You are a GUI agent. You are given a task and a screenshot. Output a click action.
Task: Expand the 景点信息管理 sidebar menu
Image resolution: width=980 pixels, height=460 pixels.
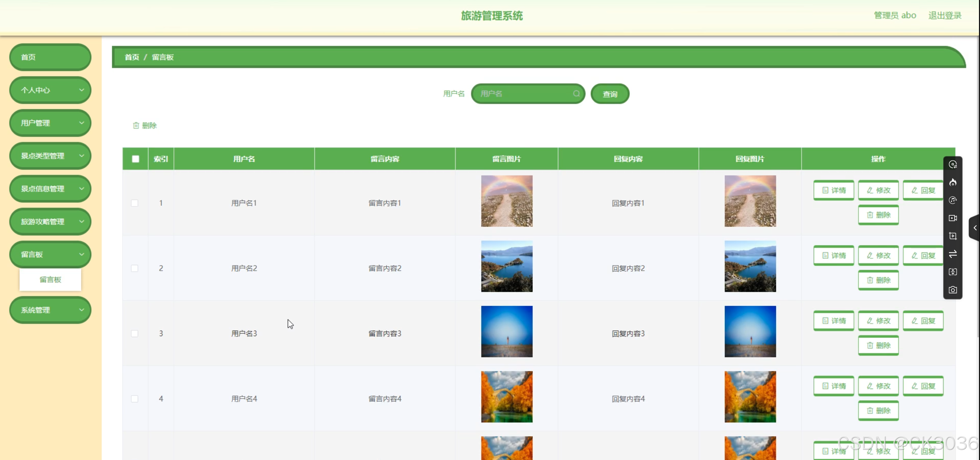[x=50, y=189]
